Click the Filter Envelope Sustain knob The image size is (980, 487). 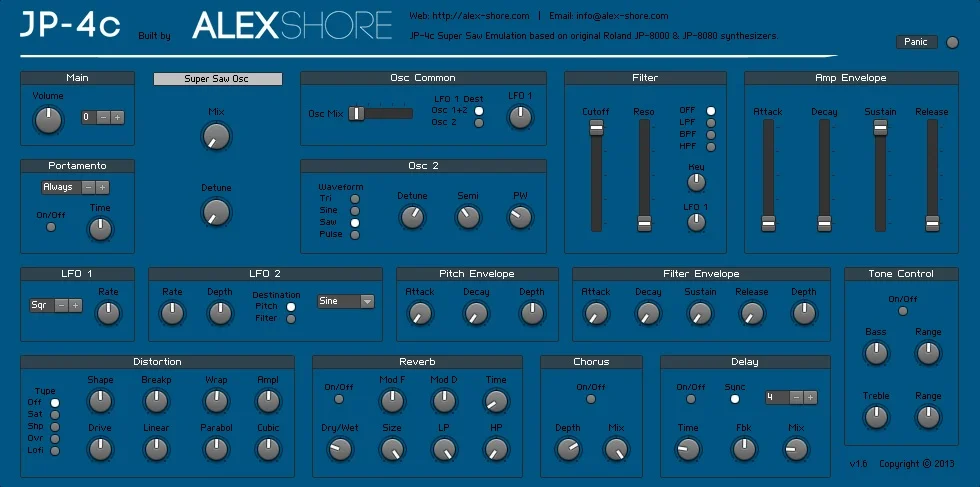(x=699, y=313)
